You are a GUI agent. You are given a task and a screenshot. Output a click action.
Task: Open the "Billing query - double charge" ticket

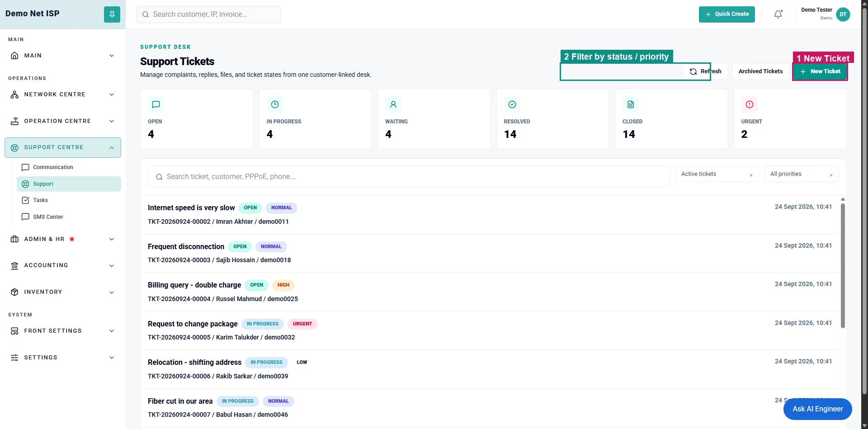click(x=490, y=292)
